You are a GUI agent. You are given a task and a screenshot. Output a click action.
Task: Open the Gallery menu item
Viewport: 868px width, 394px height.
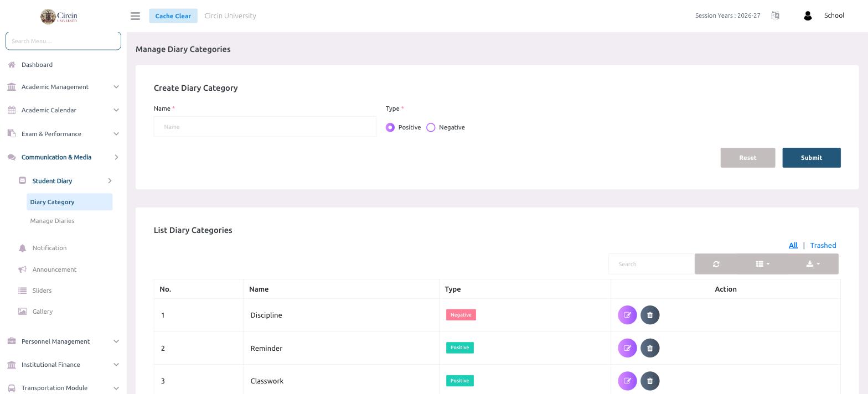(43, 312)
